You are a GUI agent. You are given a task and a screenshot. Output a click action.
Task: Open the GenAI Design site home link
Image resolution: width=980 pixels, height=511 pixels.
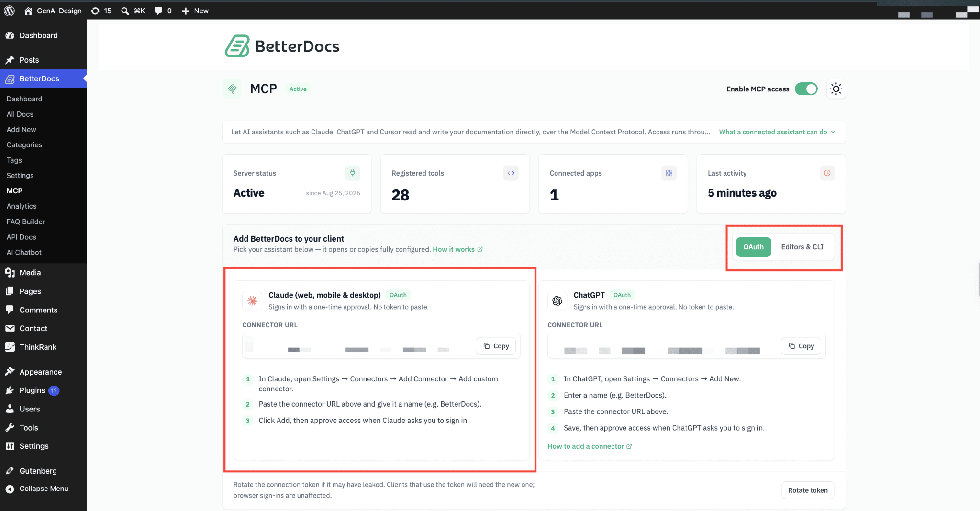[53, 11]
